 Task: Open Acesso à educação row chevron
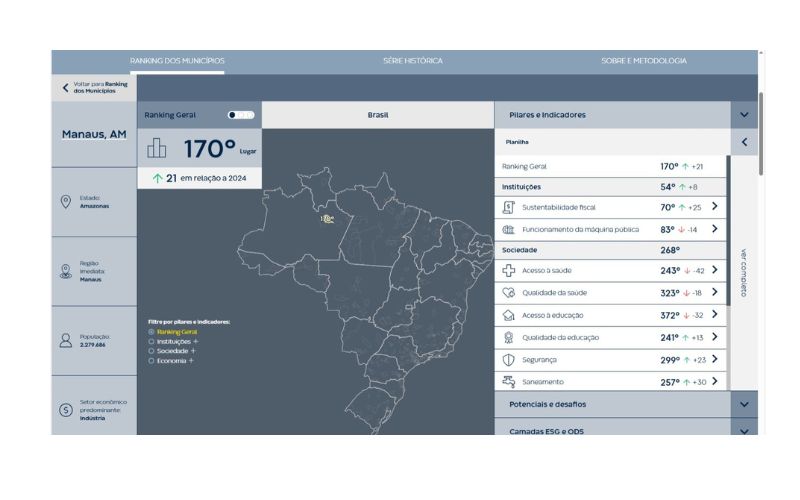tap(715, 314)
